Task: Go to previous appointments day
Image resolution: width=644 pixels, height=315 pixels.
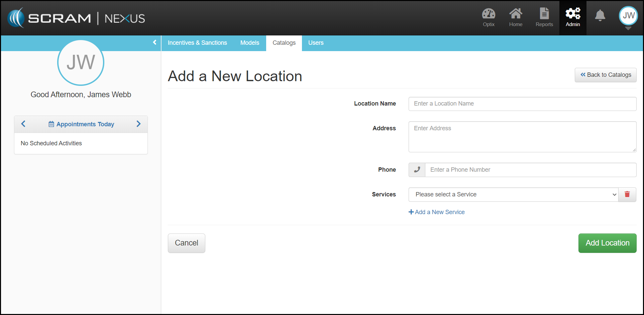Action: (x=23, y=124)
